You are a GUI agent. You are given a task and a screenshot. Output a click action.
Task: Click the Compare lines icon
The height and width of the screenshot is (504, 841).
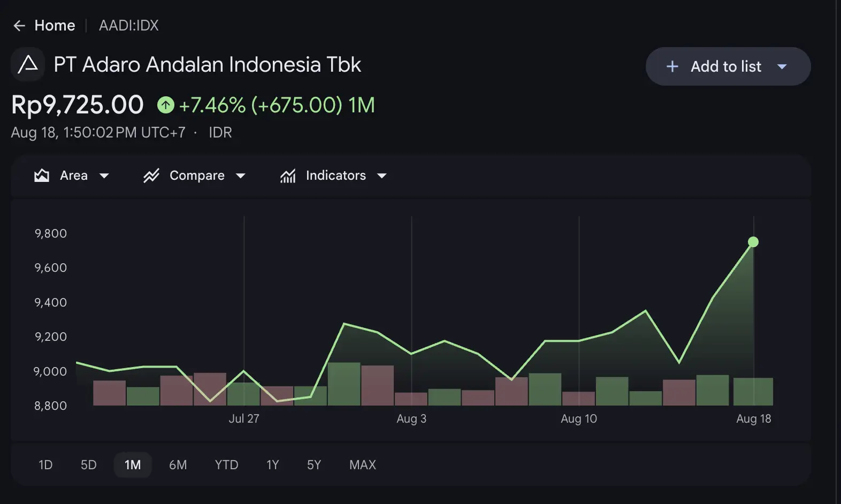pyautogui.click(x=151, y=175)
